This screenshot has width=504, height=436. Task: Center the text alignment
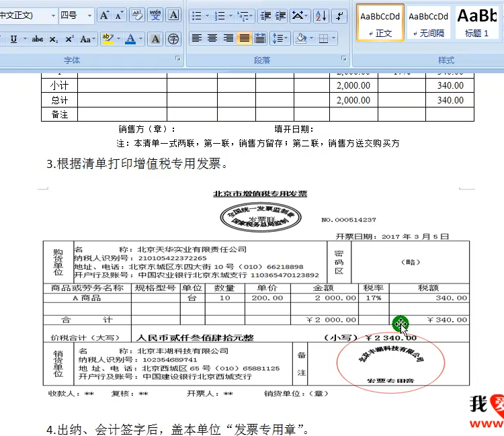coord(212,38)
